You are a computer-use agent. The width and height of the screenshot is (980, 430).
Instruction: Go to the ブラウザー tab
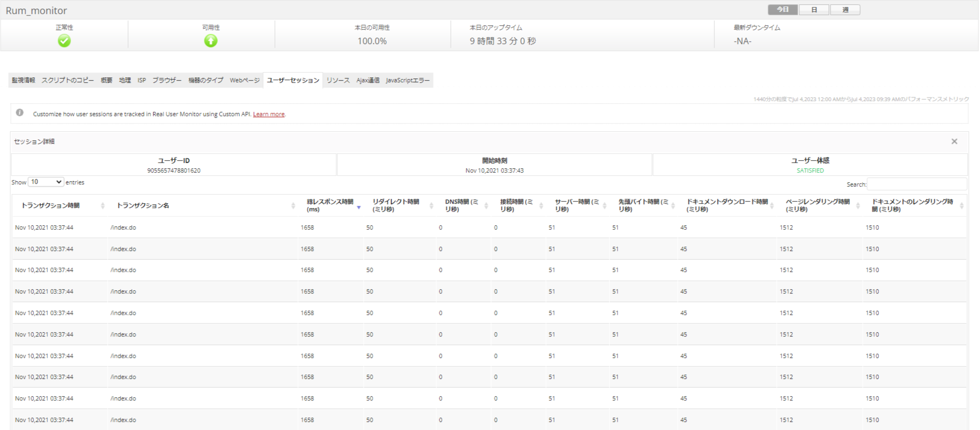pyautogui.click(x=167, y=80)
